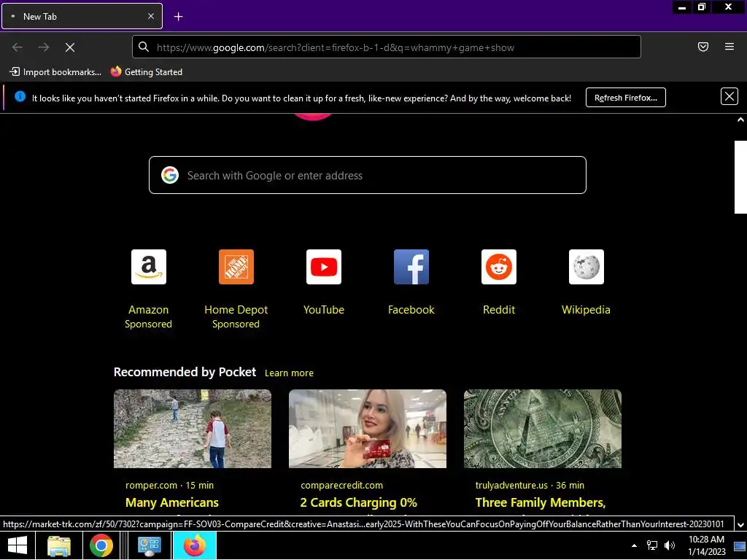Open 2 Cards Charging 0% headline
747x560 pixels.
pyautogui.click(x=359, y=503)
